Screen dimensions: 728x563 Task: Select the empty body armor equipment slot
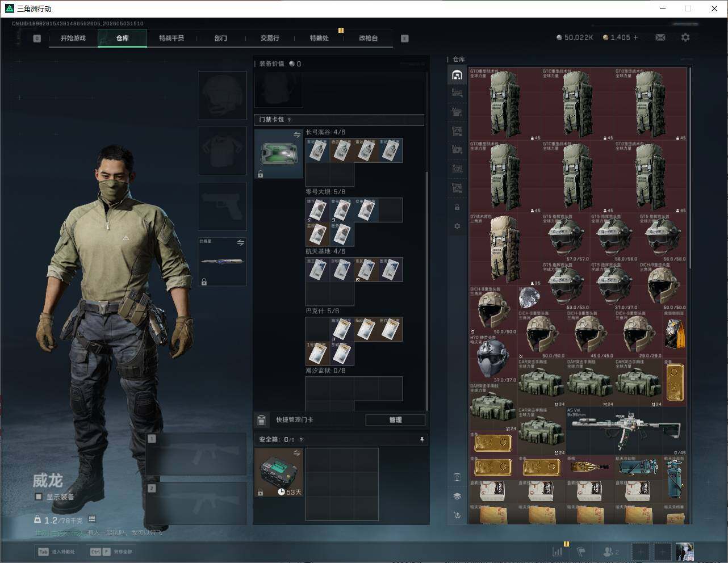[x=222, y=150]
